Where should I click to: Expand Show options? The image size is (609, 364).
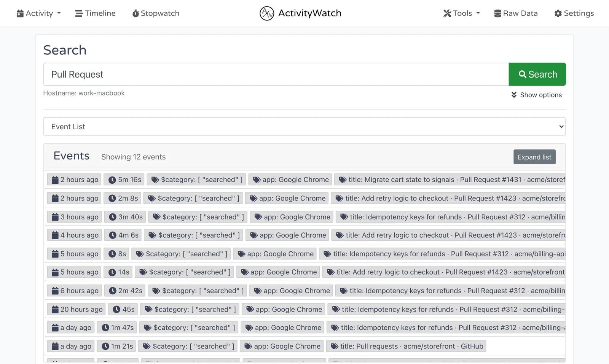(536, 95)
